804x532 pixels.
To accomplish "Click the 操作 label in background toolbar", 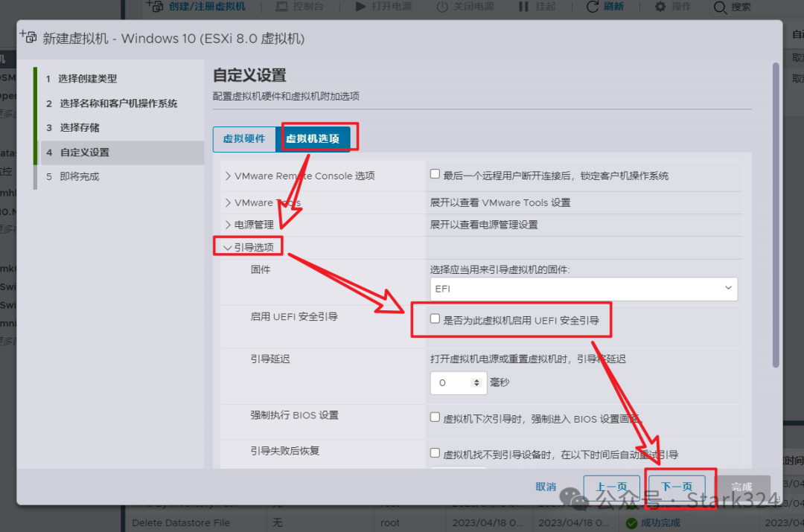I will (x=681, y=7).
